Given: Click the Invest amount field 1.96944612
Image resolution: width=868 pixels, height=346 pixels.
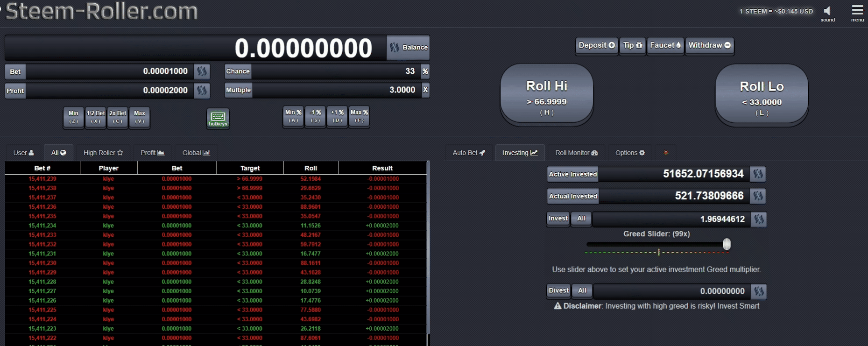Looking at the screenshot, I should (671, 219).
